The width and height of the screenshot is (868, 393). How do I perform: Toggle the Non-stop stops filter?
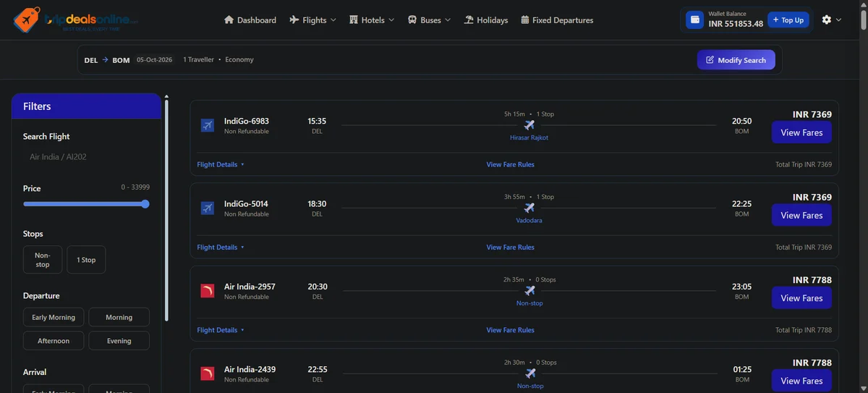point(43,260)
